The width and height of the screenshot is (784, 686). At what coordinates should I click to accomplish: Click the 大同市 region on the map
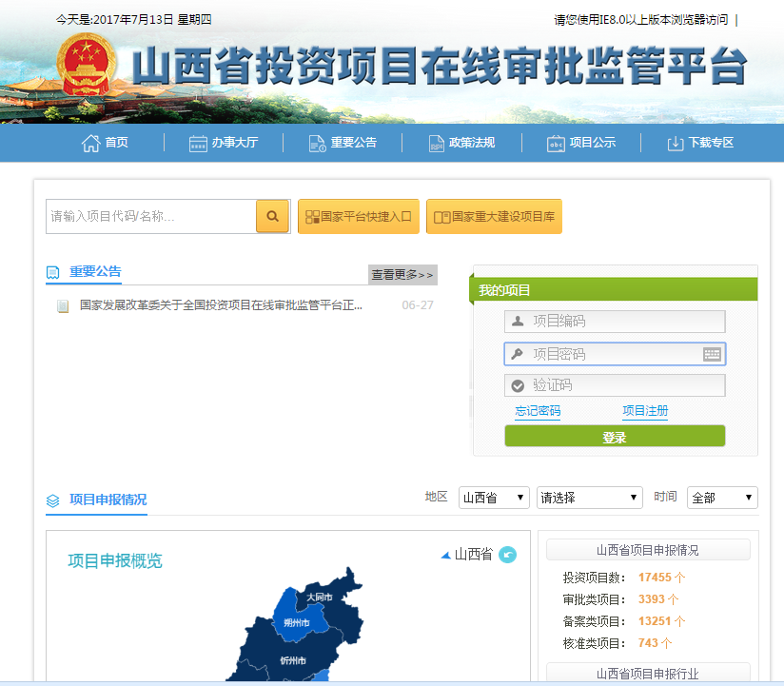click(320, 597)
